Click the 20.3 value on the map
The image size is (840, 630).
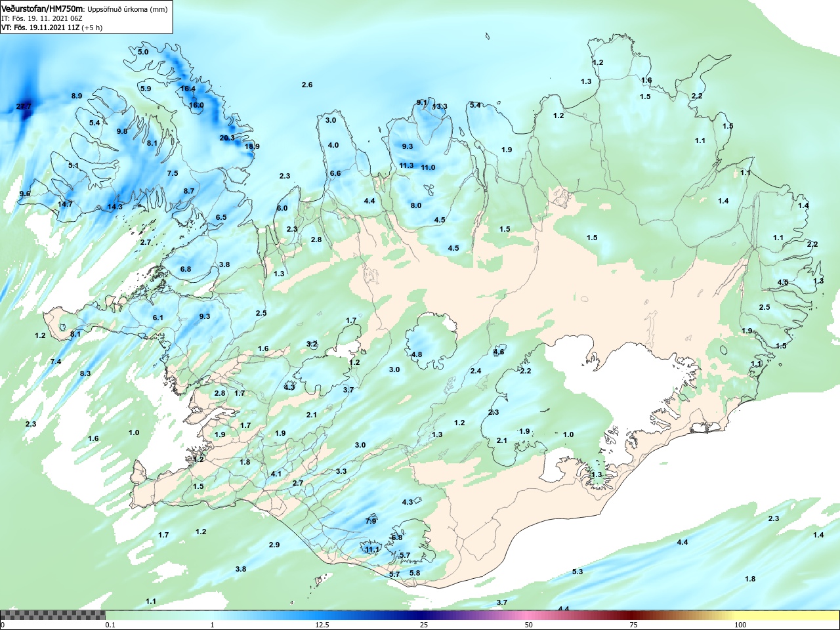[227, 138]
